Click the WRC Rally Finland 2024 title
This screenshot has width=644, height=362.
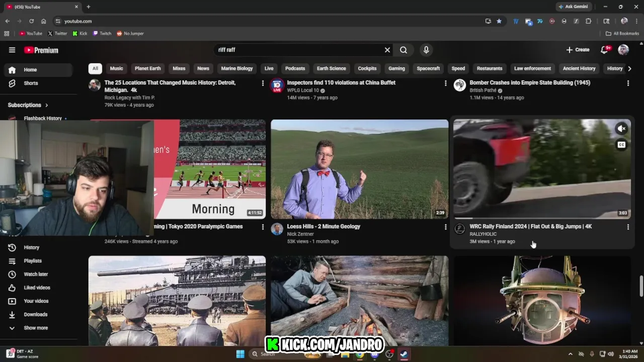(530, 227)
